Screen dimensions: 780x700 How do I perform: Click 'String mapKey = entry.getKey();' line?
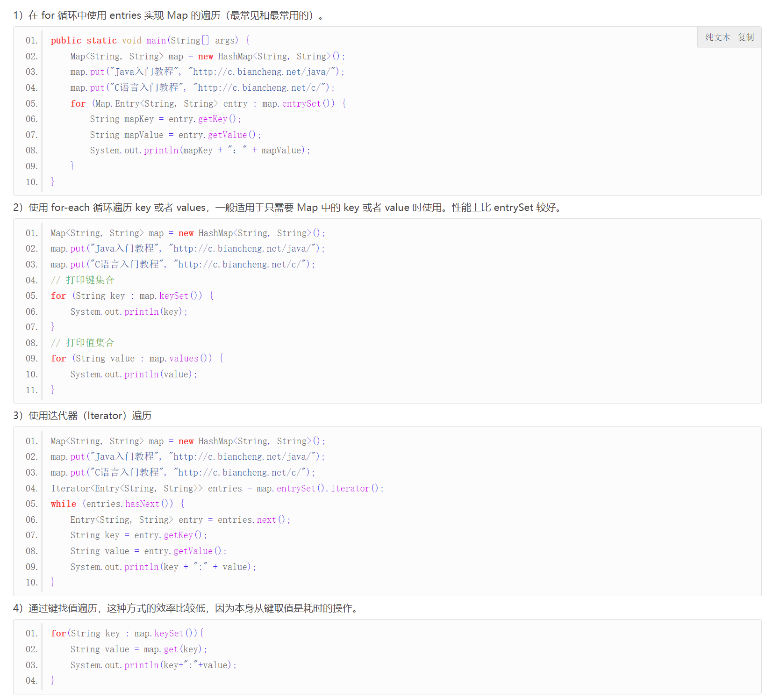[x=166, y=119]
